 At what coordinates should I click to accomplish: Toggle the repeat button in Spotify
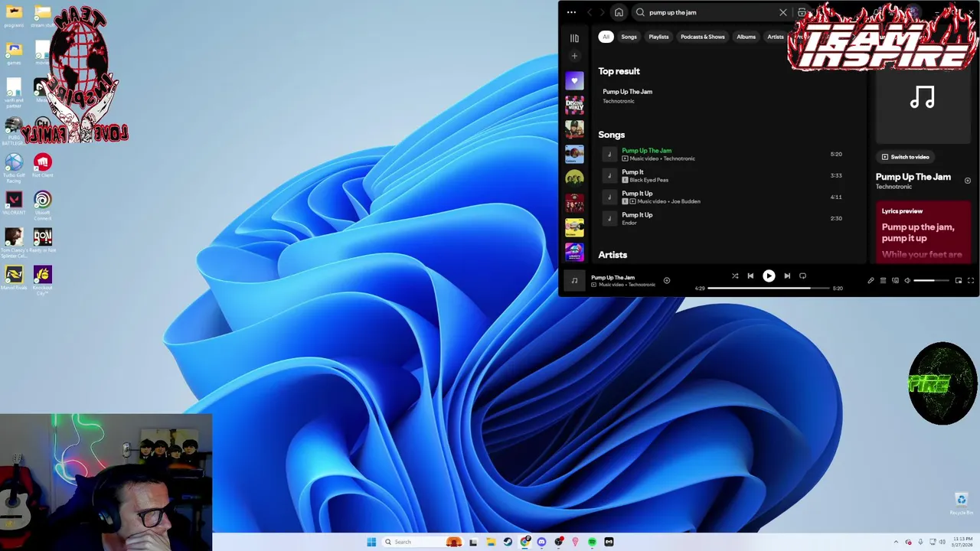click(x=802, y=276)
